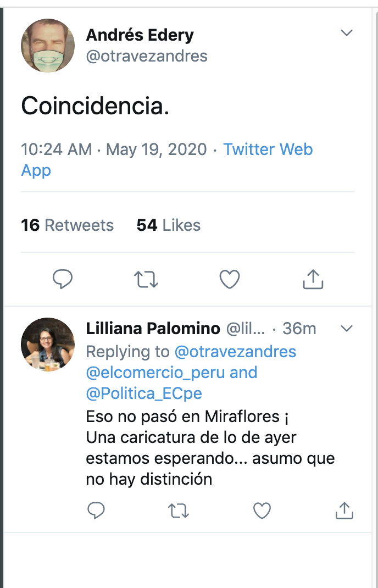
Task: Share Lilliana Palomino's reply
Action: 344,511
